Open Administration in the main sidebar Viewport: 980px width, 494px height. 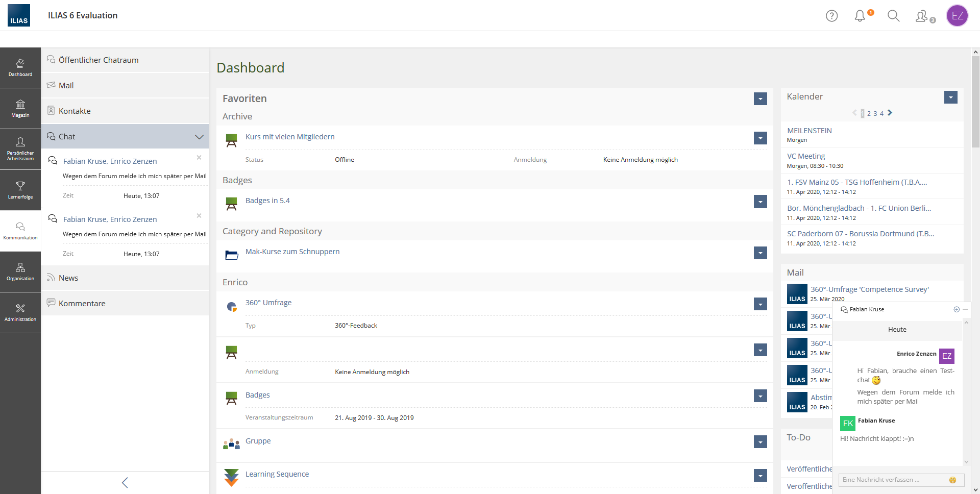click(20, 312)
